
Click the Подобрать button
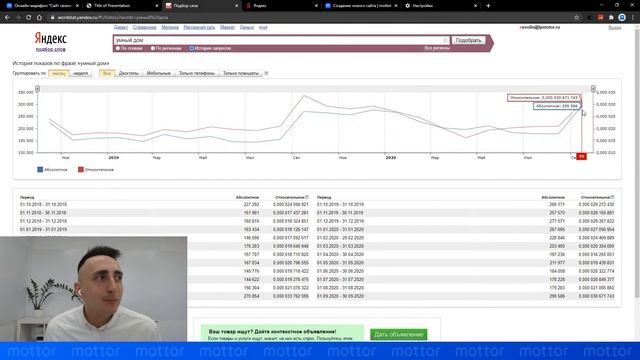tap(469, 40)
